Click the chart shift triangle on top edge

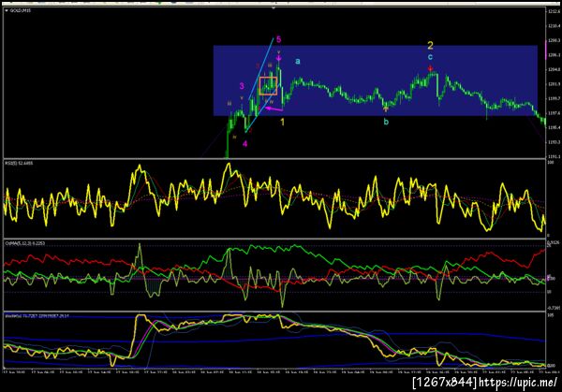click(x=274, y=7)
